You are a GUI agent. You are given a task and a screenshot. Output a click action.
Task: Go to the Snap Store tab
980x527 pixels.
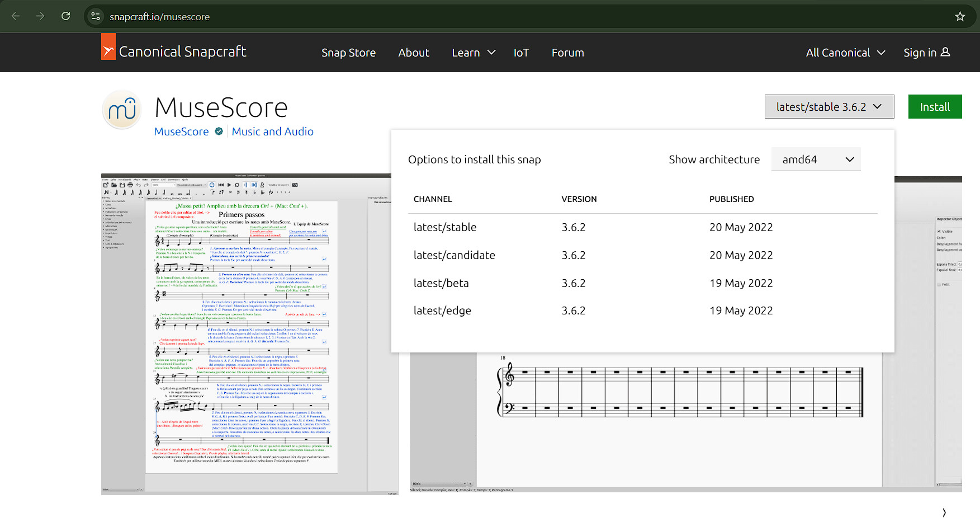coord(348,53)
